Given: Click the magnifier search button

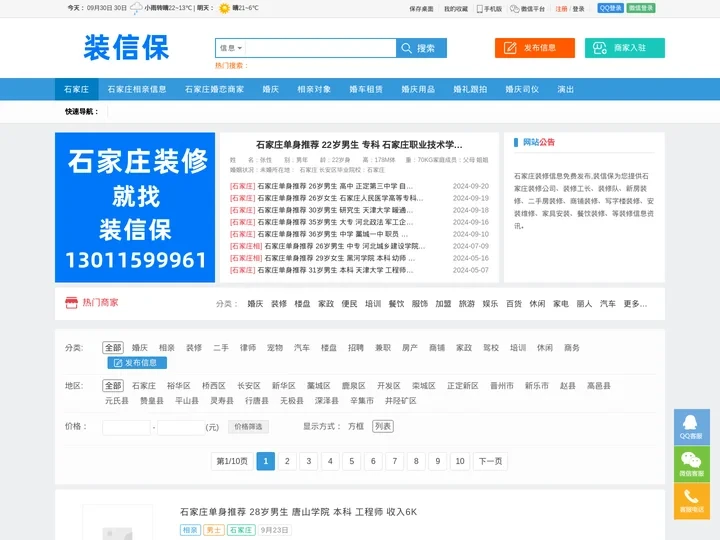Looking at the screenshot, I should coord(421,48).
